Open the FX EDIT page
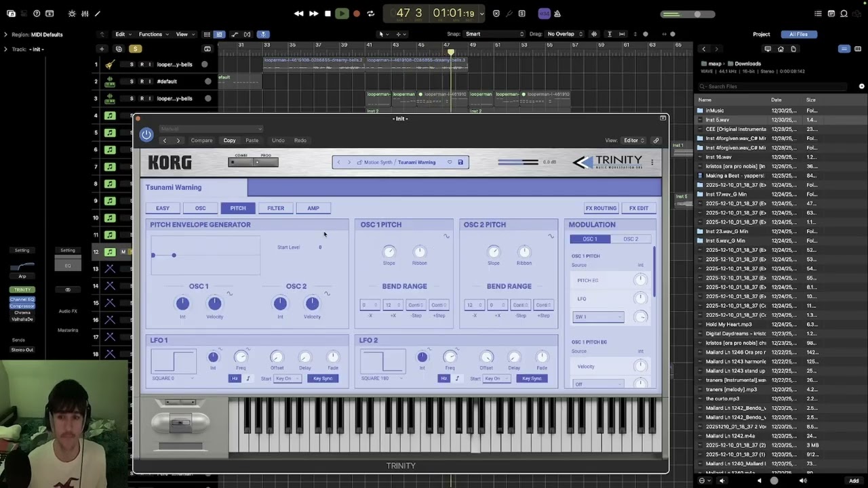868x488 pixels. [x=639, y=208]
